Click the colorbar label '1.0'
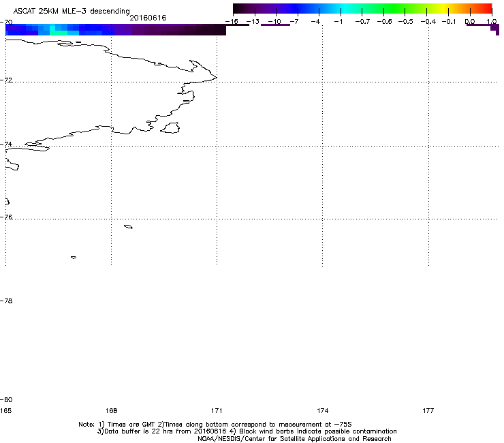504x443 pixels. (492, 22)
